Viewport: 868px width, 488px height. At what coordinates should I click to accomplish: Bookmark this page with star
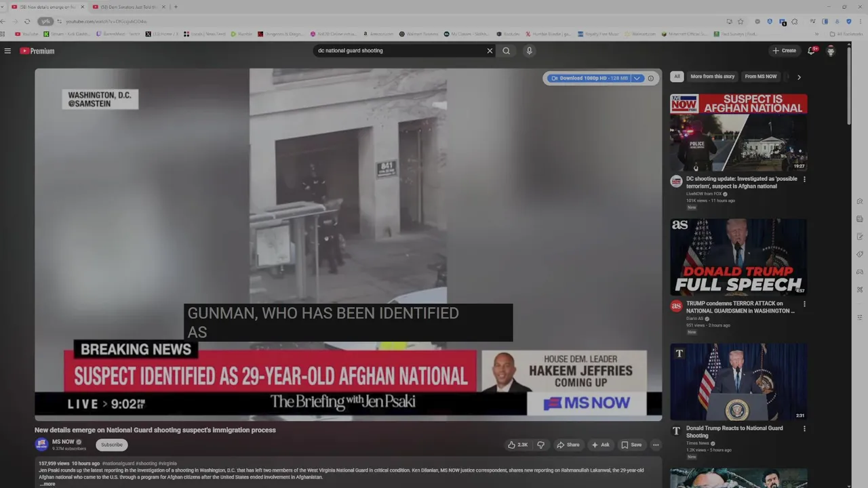pyautogui.click(x=741, y=21)
